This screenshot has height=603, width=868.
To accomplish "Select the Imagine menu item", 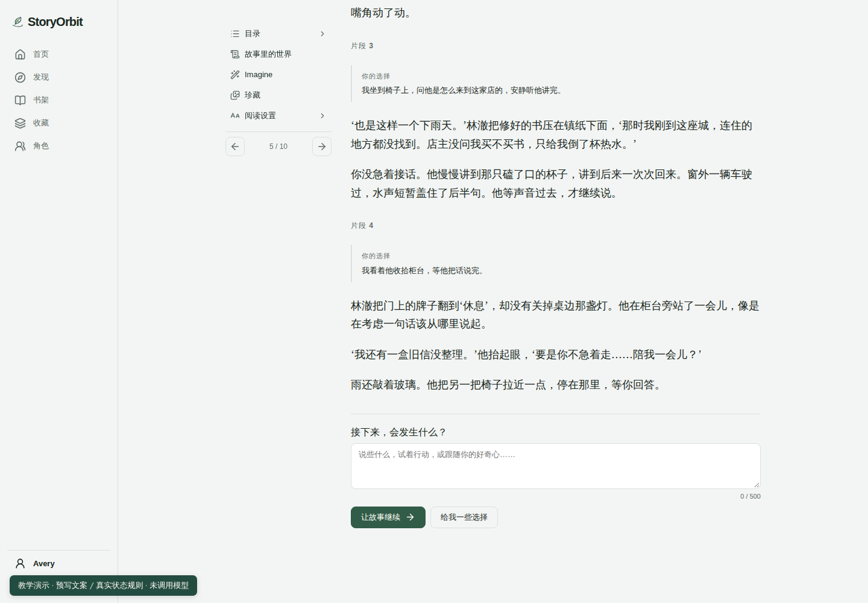I will [x=278, y=75].
